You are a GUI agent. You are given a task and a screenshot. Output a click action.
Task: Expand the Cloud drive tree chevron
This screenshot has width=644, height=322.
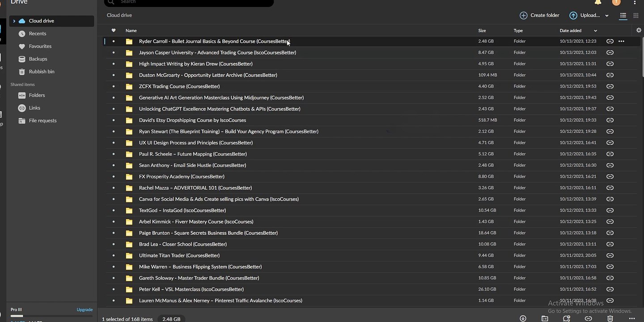14,21
